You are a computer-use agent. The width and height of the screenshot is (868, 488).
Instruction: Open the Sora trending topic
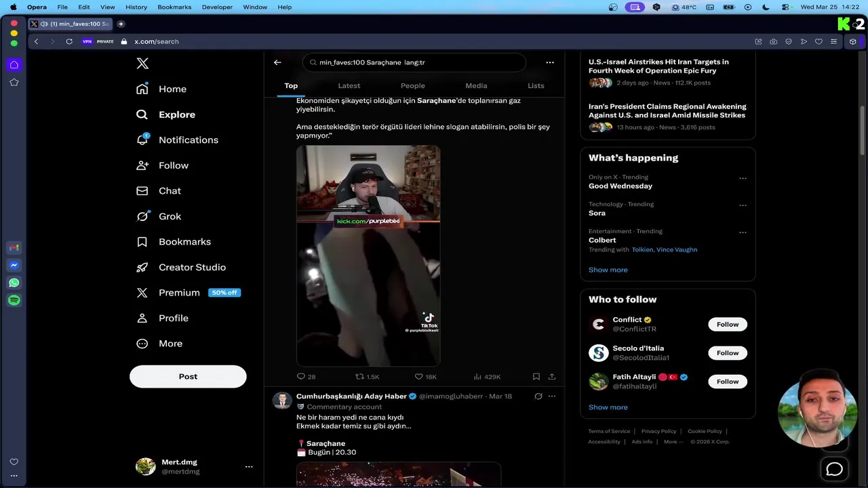597,213
